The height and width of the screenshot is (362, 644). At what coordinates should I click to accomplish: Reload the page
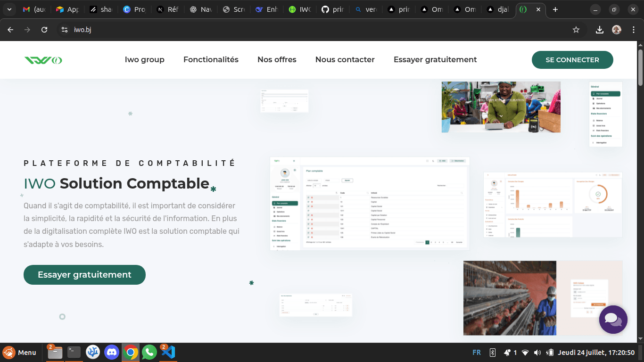[44, 30]
